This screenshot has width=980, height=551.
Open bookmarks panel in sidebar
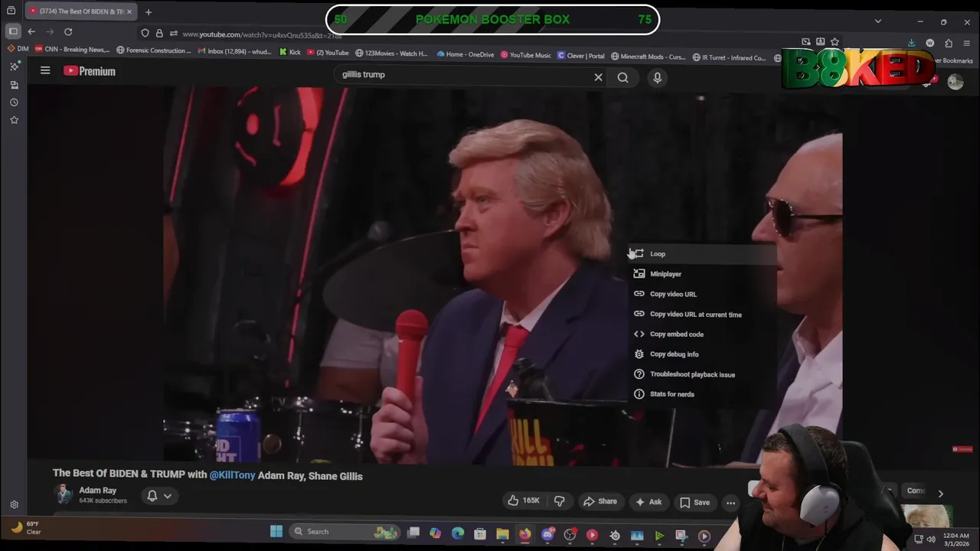[x=14, y=119]
